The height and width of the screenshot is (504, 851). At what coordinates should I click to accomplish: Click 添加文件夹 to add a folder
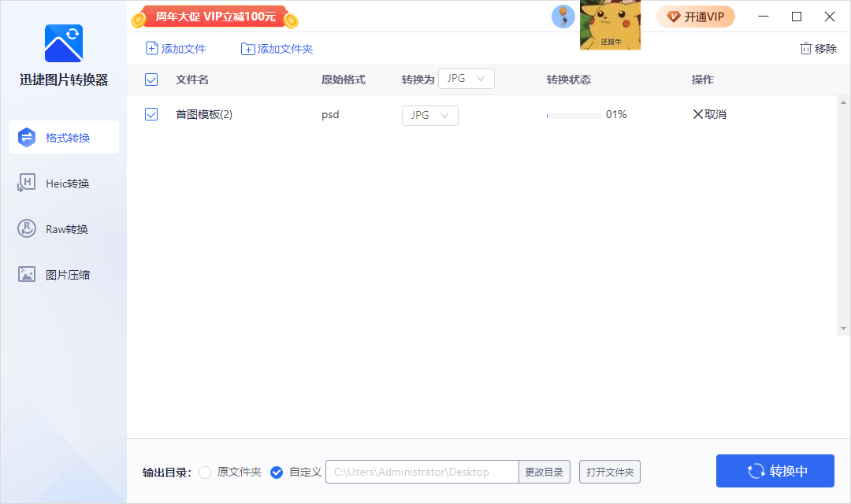(277, 49)
